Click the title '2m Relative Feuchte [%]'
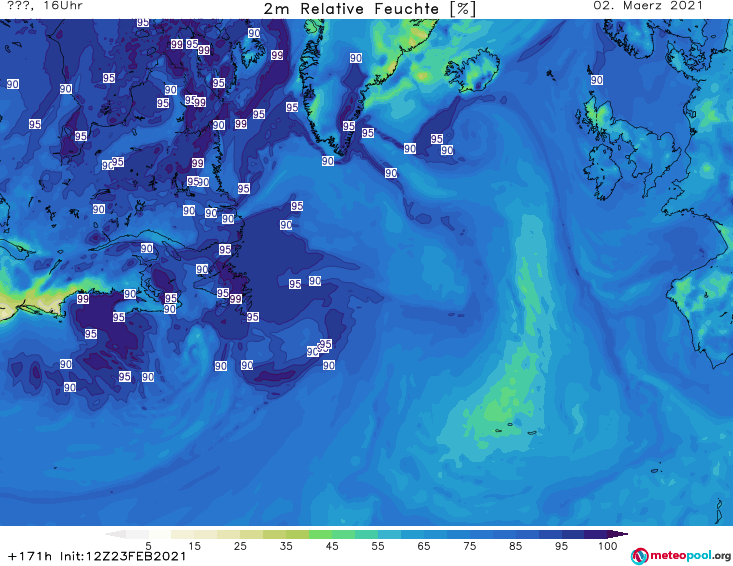Screen dimensions: 733x566 (369, 9)
